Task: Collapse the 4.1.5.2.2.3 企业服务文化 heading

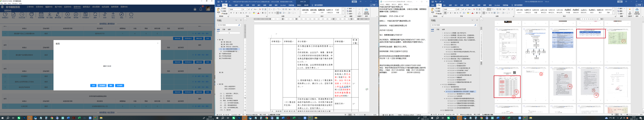Action: tap(443, 47)
